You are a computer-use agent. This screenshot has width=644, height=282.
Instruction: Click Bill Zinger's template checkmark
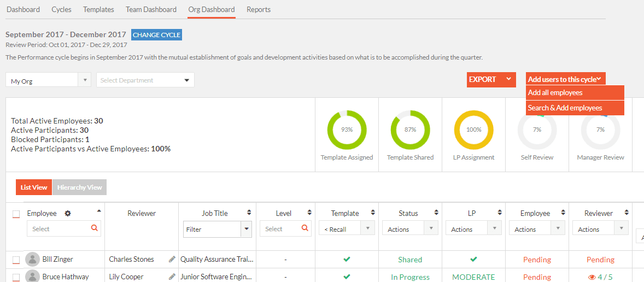pos(347,260)
